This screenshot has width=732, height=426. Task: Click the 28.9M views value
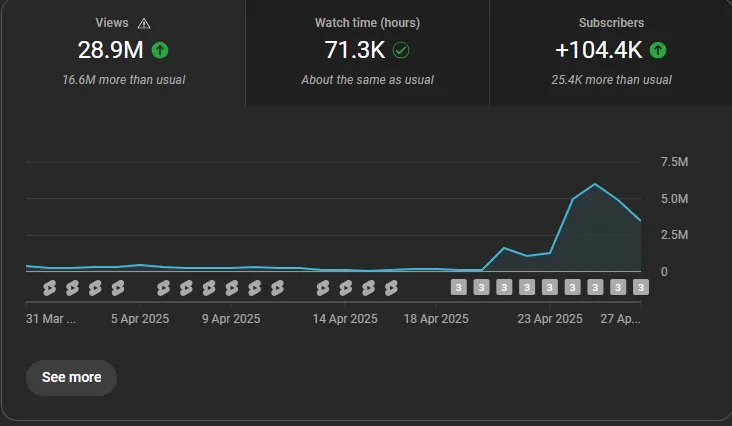[x=111, y=50]
